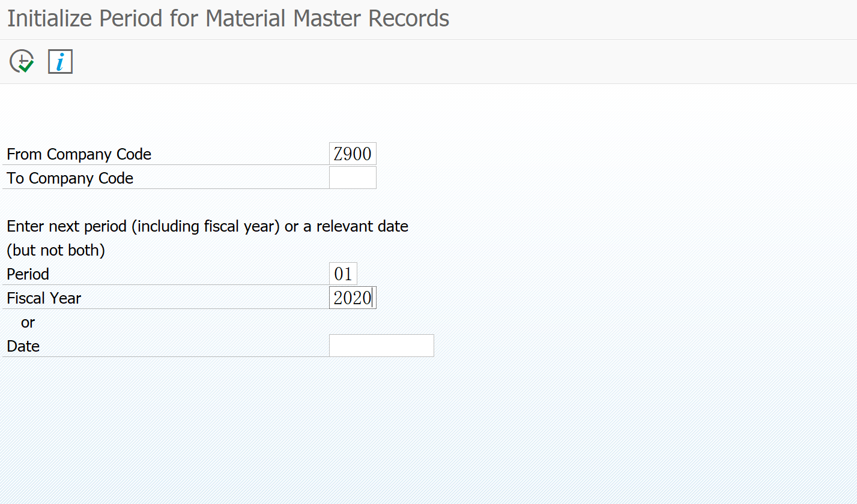Click the screen title 'Initialize Period for Material Master Records'

tap(227, 18)
